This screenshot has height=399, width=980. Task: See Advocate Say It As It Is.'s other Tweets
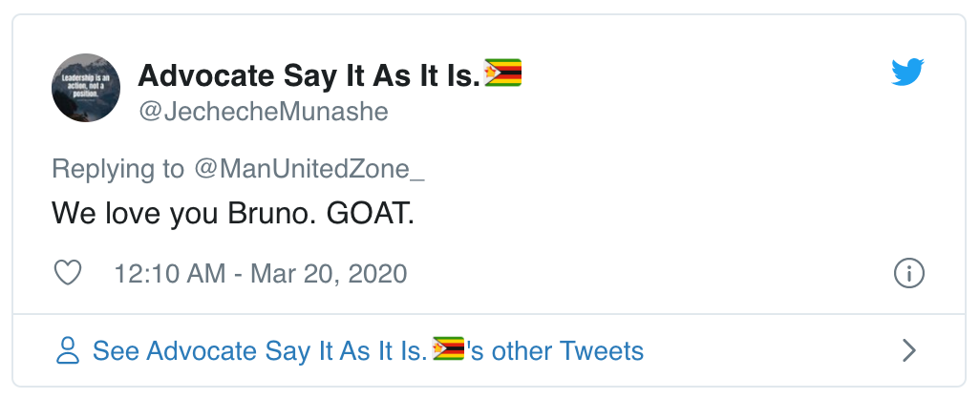pos(368,350)
